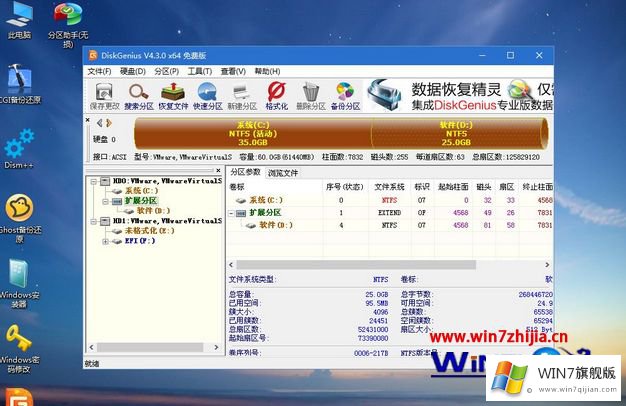Collapse 扩展分区 node in tree
626x406 pixels.
click(x=105, y=201)
